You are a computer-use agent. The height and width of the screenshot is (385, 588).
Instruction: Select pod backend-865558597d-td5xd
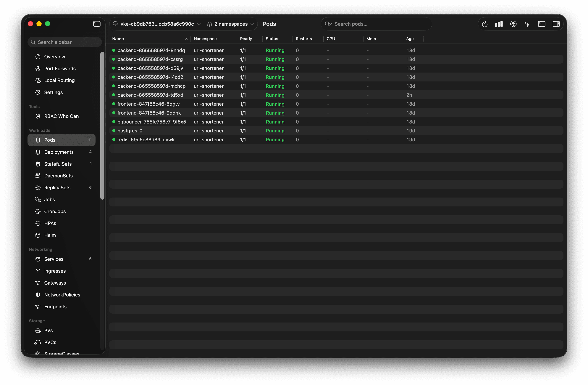(x=336, y=95)
